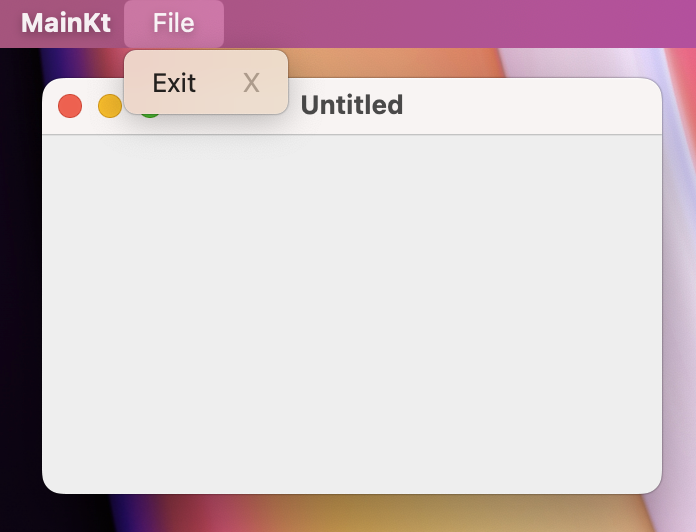This screenshot has width=696, height=532.
Task: Click the dark desktop wallpaper left of window
Action: 20,300
